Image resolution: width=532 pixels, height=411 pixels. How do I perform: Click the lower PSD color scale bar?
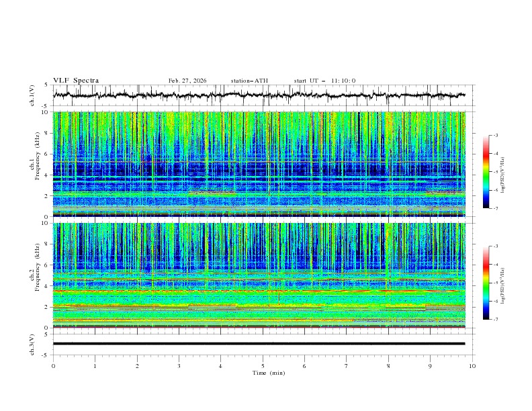click(x=486, y=283)
